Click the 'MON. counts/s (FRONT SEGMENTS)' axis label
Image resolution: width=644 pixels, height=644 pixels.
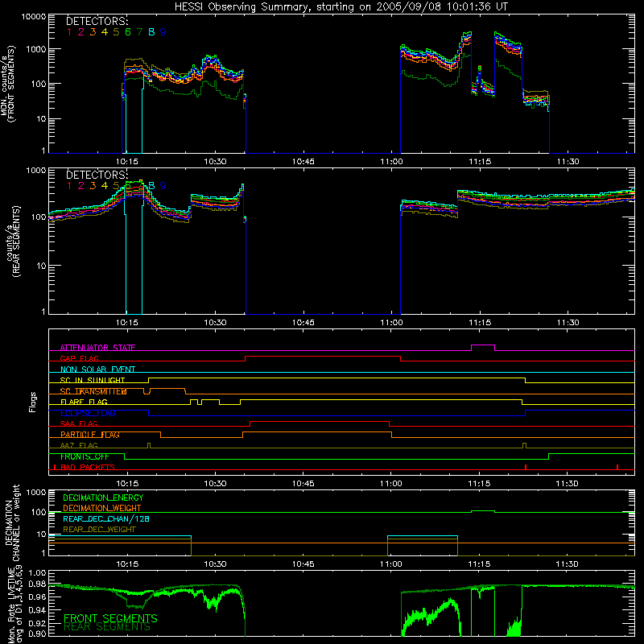click(x=8, y=84)
